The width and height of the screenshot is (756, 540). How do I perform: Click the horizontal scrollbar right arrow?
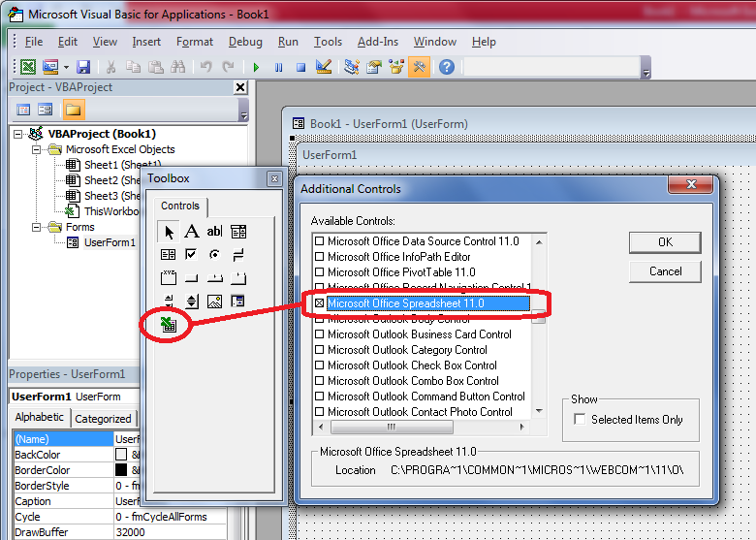521,427
